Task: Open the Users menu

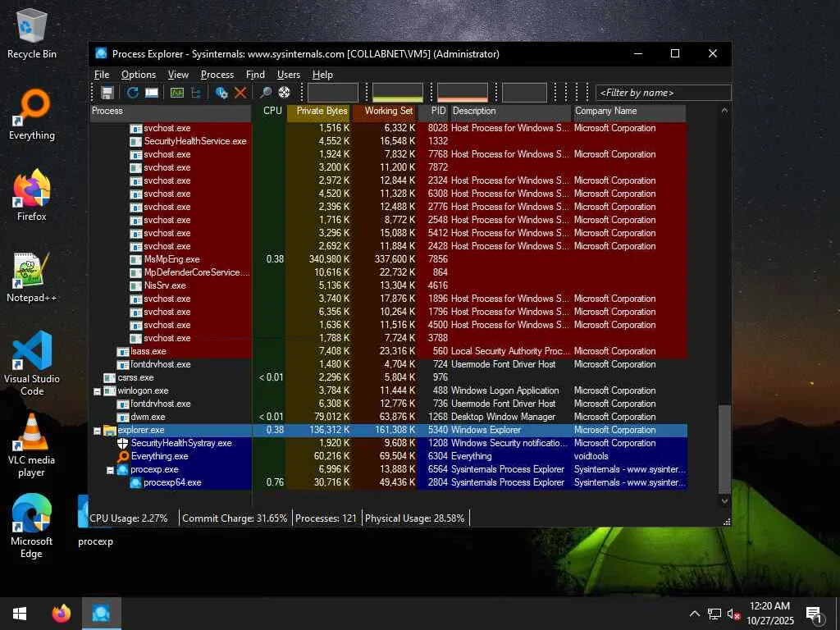Action: point(288,75)
